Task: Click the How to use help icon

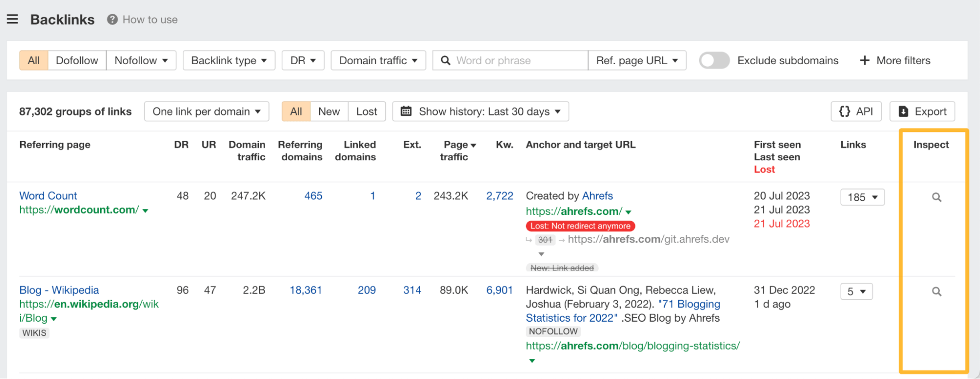Action: (x=112, y=19)
